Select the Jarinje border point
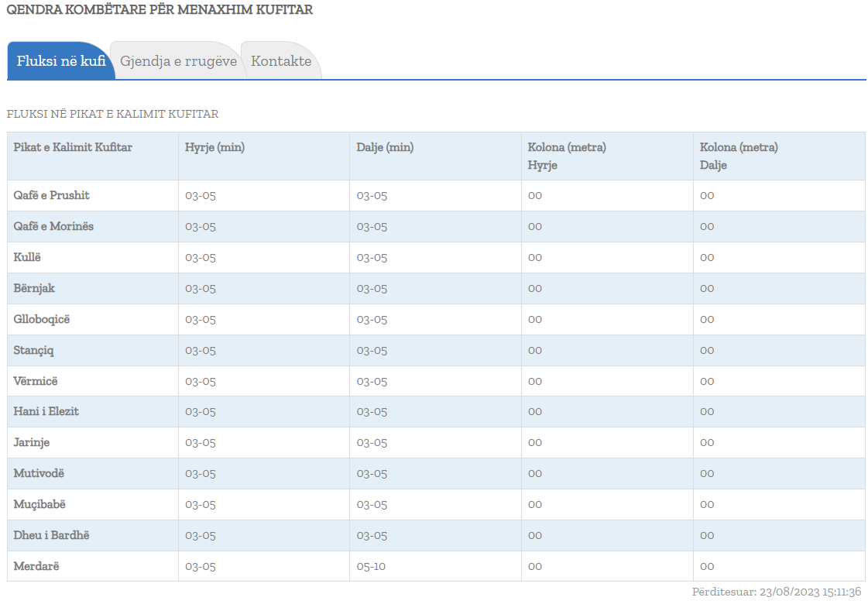The image size is (868, 611). 32,442
